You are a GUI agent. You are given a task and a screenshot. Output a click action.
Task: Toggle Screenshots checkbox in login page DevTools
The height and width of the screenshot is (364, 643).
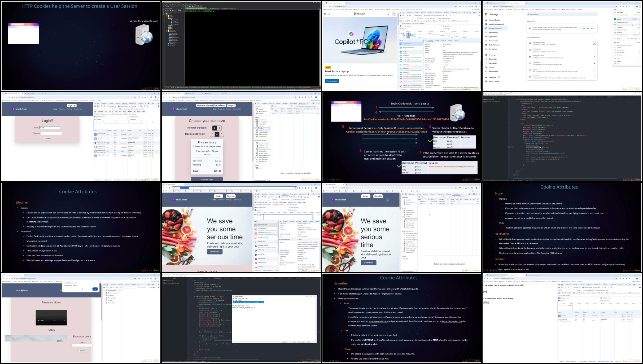pos(128,119)
